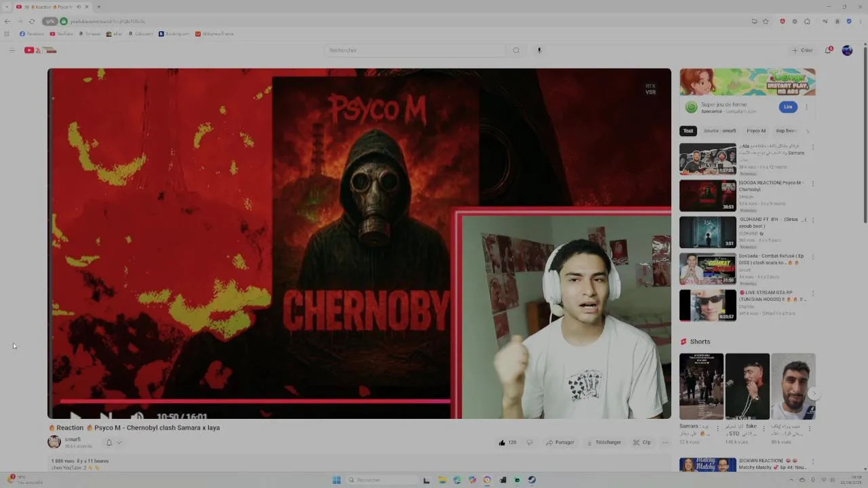Open the tab search dropdown arrow
This screenshot has width=868, height=488.
pos(7,7)
